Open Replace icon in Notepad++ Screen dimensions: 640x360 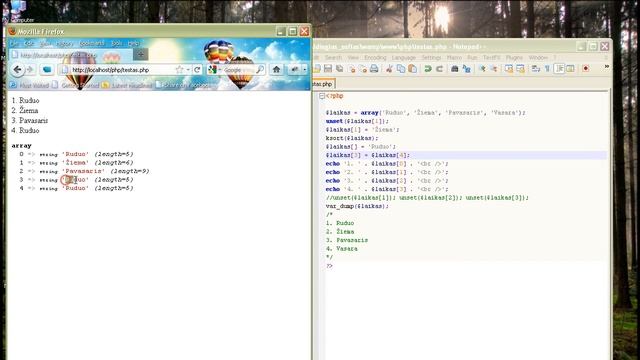point(466,69)
